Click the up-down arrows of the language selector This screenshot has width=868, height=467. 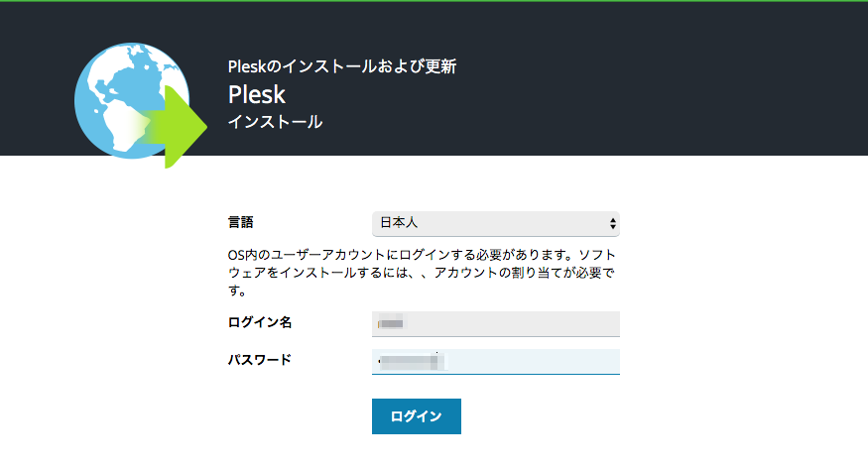(x=612, y=223)
